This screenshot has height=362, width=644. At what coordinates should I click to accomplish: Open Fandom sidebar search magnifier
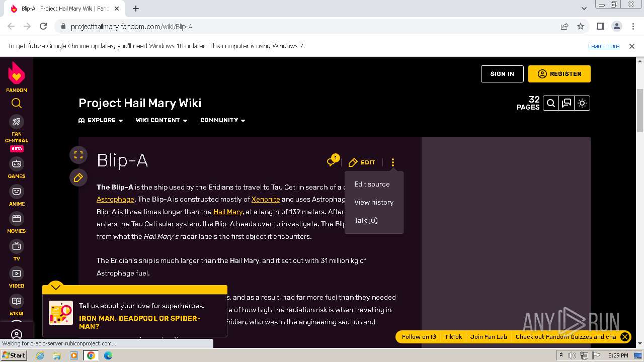pyautogui.click(x=17, y=103)
